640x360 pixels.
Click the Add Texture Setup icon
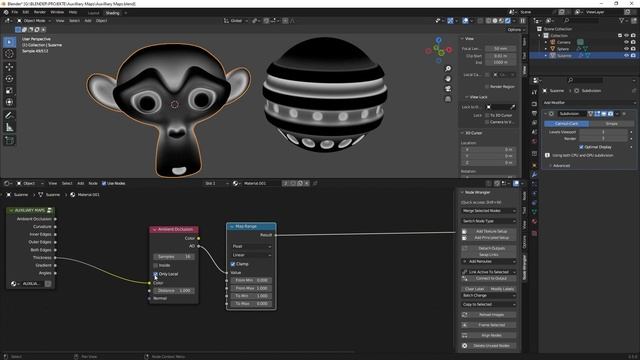464,231
